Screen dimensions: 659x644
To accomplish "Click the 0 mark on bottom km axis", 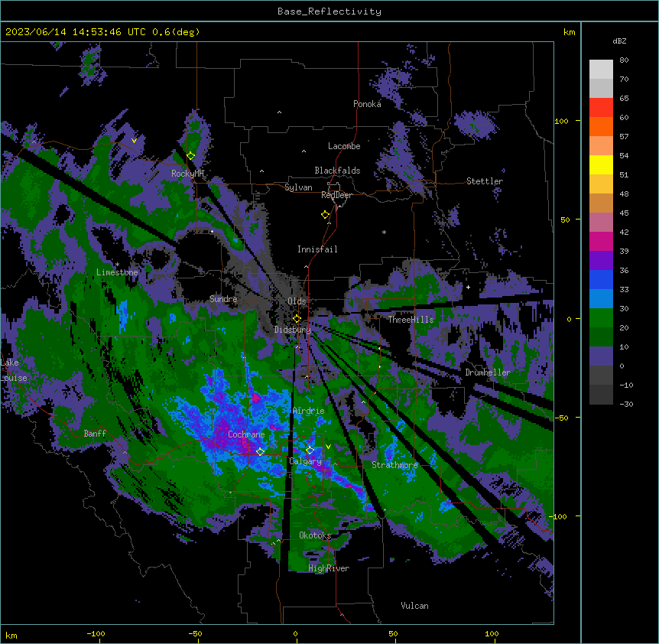I will pos(295,634).
